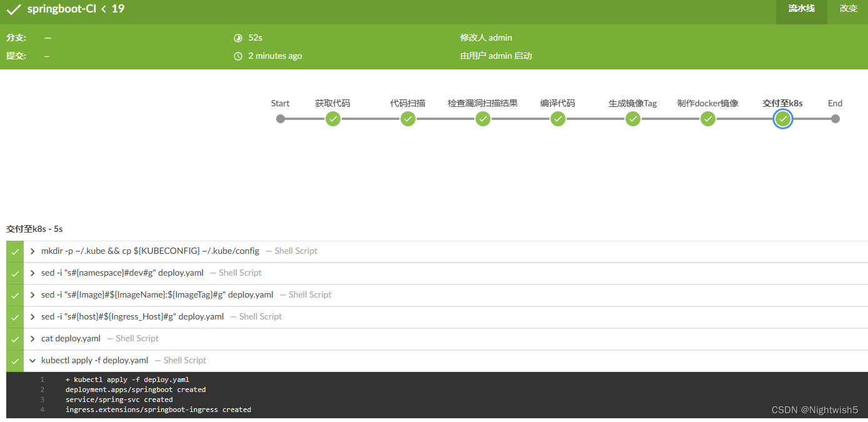Click run number 19 in the header

(118, 9)
